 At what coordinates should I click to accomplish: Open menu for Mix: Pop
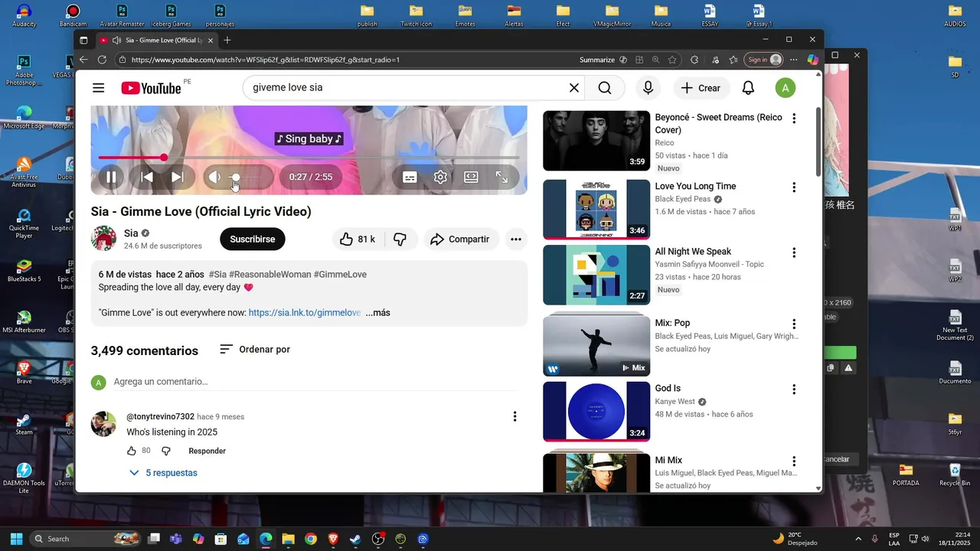tap(794, 324)
